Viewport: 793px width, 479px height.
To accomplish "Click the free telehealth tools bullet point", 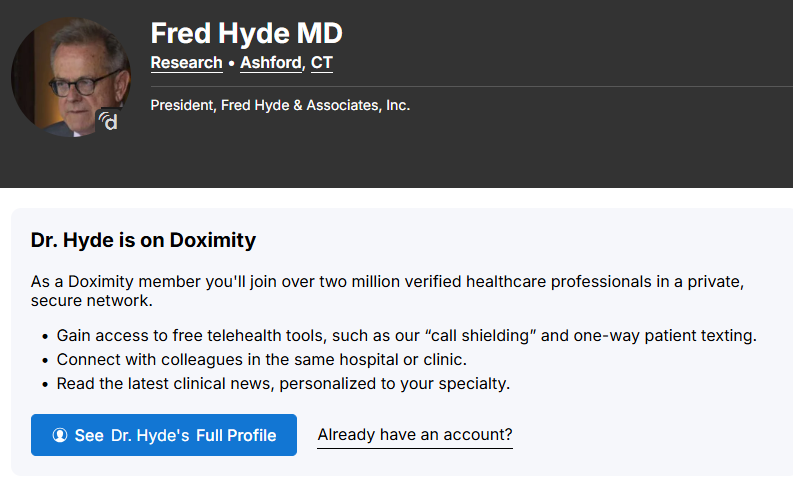I will [406, 335].
